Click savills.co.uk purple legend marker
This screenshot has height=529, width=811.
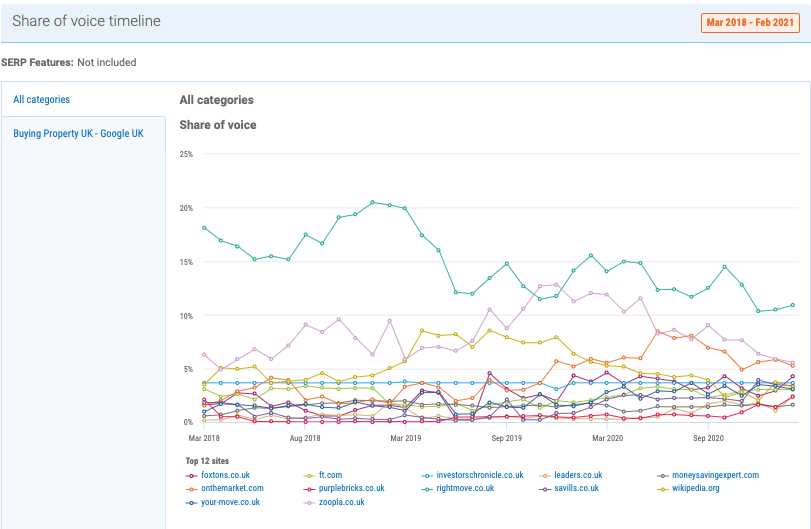[x=545, y=489]
